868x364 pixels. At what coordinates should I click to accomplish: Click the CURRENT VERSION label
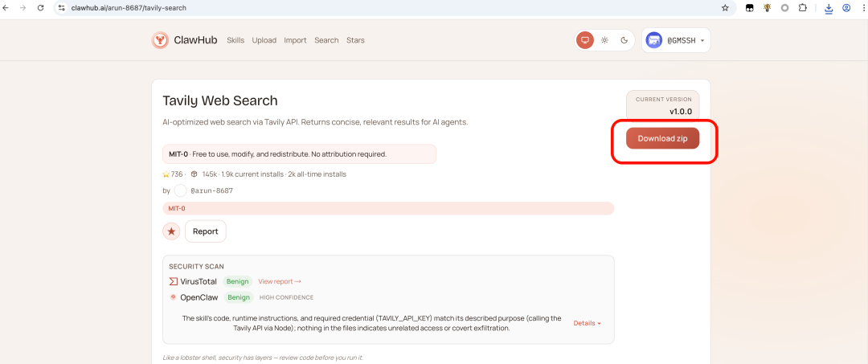(663, 100)
